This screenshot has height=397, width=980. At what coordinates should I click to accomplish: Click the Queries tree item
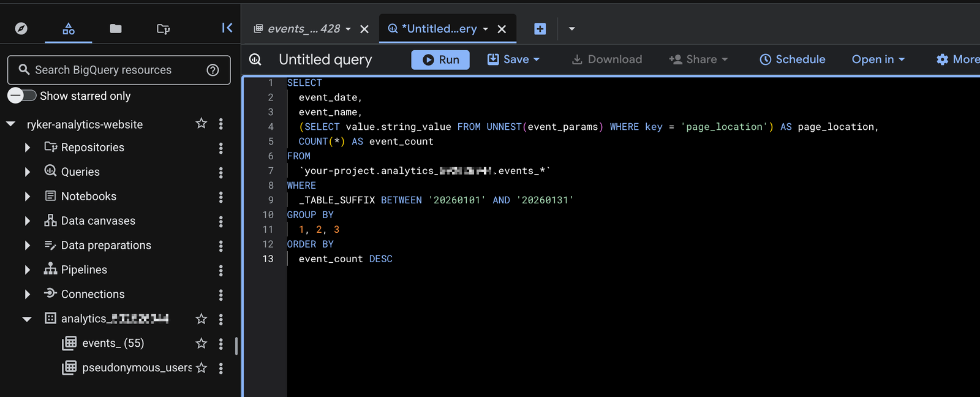[80, 172]
